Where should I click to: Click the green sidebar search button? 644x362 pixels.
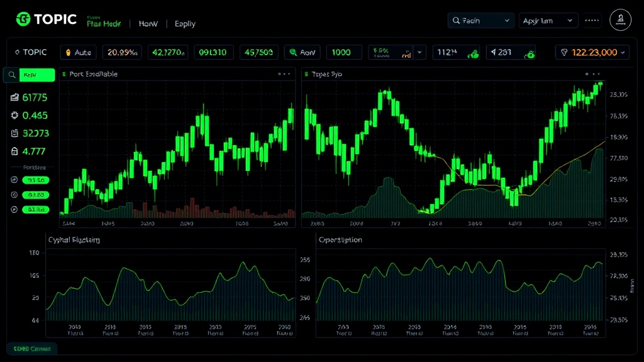[x=37, y=75]
